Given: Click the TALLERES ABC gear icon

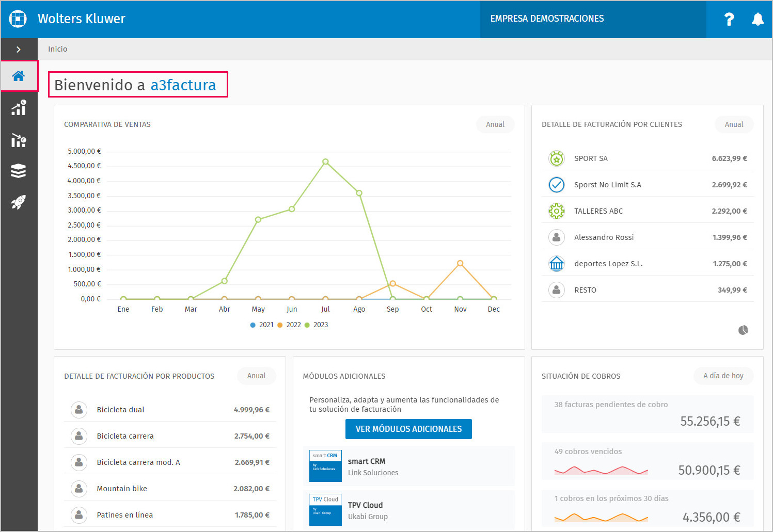Looking at the screenshot, I should pos(556,211).
